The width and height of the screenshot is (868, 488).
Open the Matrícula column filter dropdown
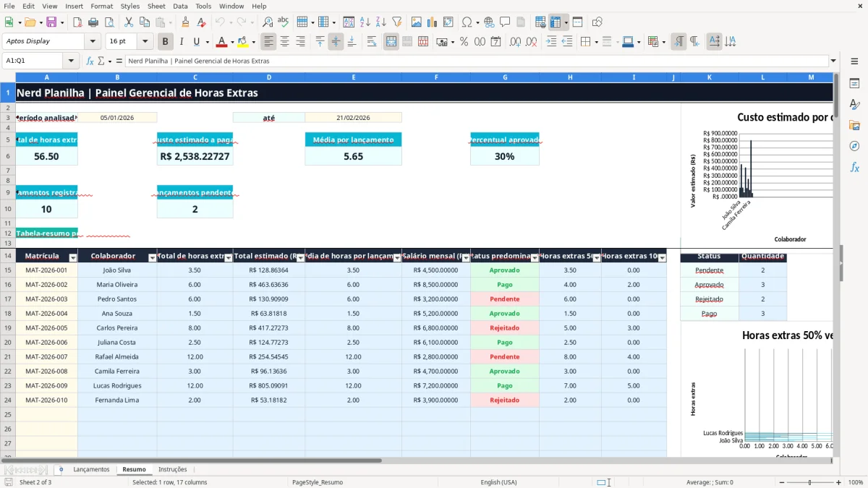(72, 257)
